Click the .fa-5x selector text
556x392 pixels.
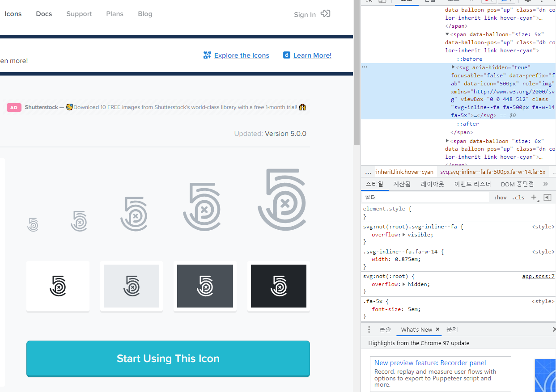[x=373, y=301]
